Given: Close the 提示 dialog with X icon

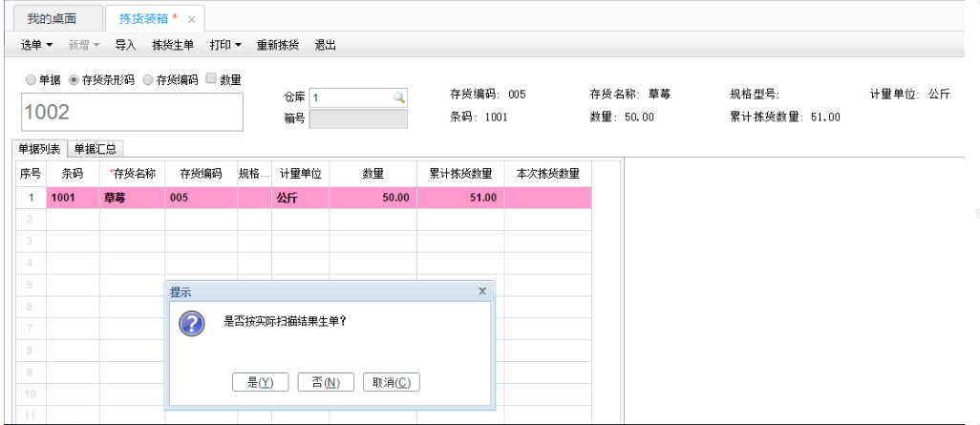Looking at the screenshot, I should point(481,291).
